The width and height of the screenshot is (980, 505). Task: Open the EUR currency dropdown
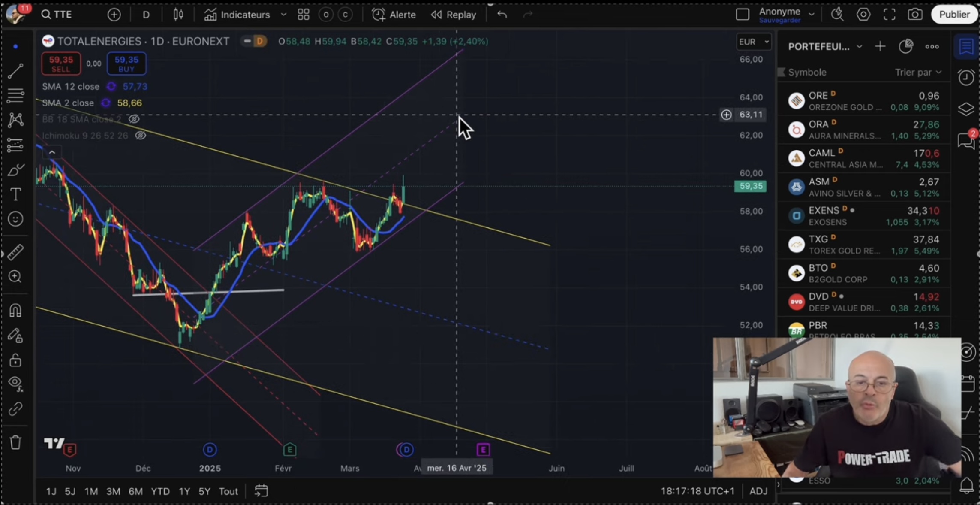(x=754, y=42)
